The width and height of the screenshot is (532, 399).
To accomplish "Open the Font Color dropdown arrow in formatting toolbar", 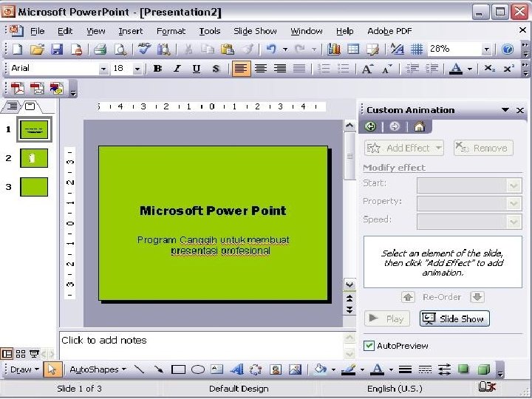I will click(x=470, y=69).
